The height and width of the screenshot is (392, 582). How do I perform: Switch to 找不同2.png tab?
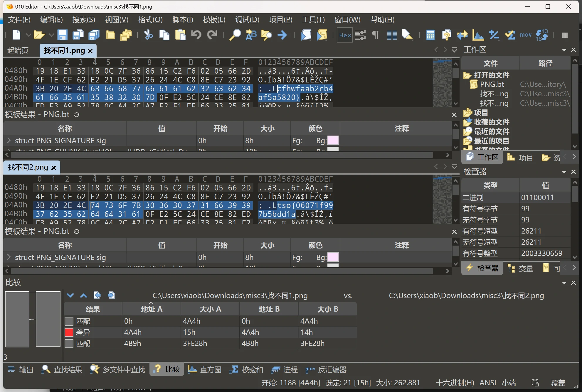(28, 167)
